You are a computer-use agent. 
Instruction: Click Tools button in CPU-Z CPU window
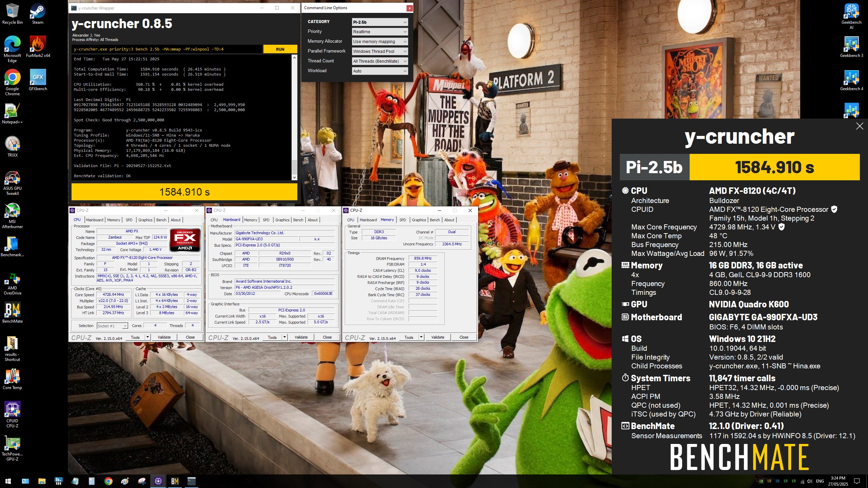tap(135, 337)
